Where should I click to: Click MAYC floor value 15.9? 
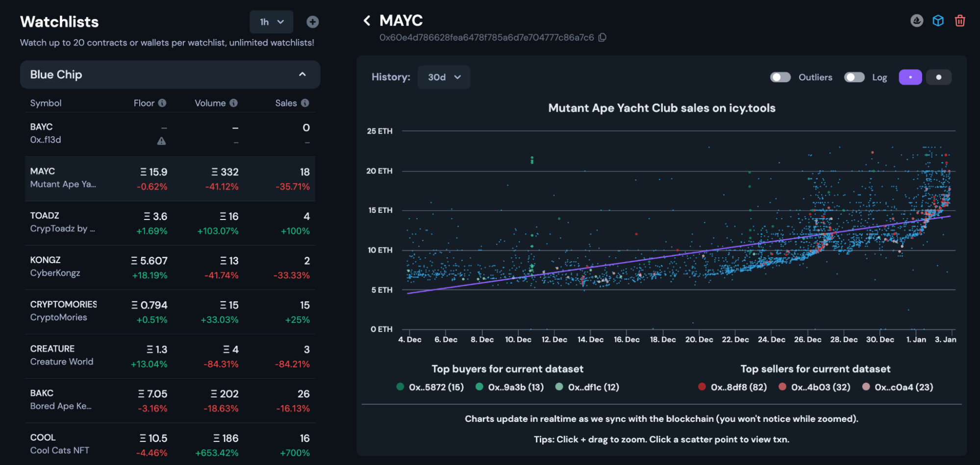(x=154, y=172)
